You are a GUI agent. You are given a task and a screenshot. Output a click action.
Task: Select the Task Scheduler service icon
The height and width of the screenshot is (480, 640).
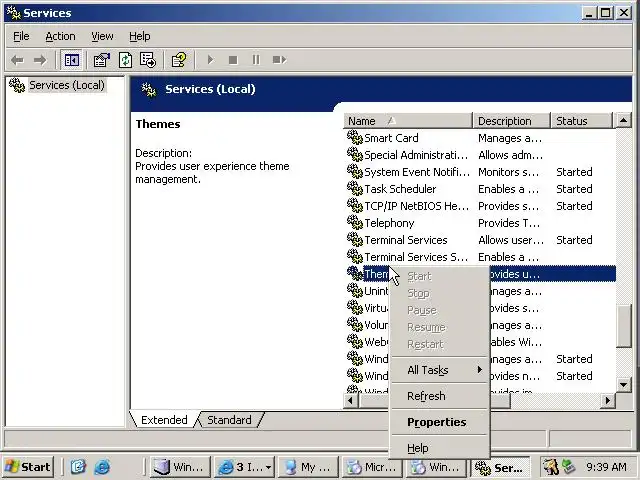pos(355,189)
